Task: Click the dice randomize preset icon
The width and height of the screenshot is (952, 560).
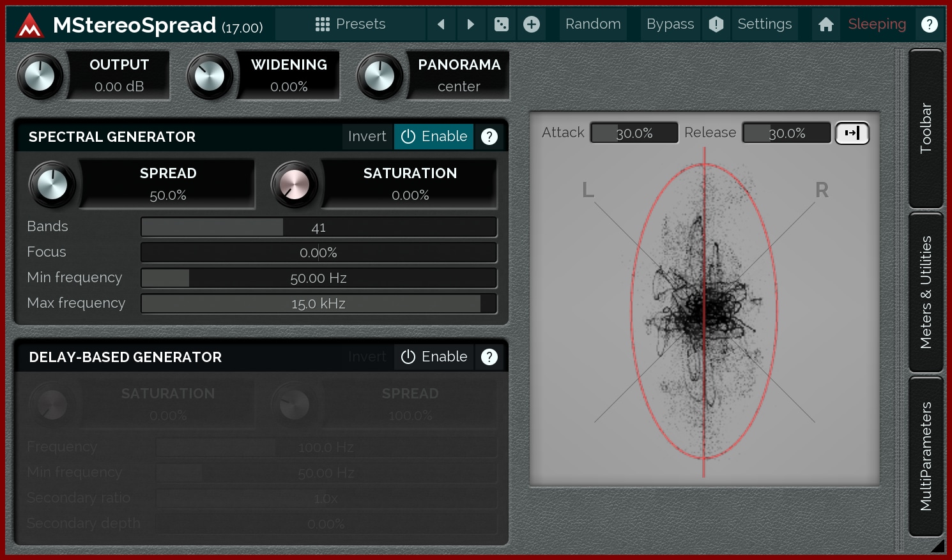Action: pyautogui.click(x=502, y=24)
